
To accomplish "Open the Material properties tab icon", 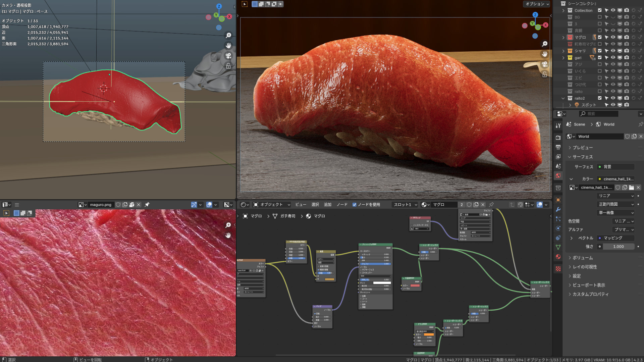I will point(558,257).
